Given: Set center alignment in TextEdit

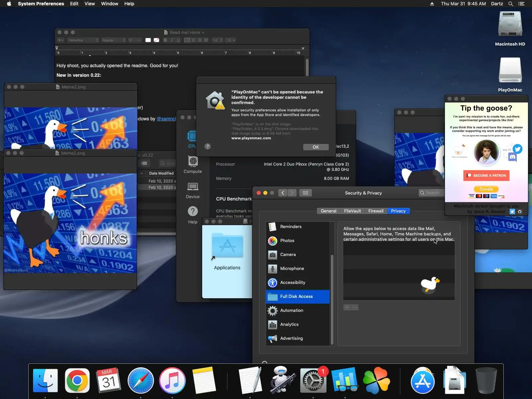Looking at the screenshot, I should [193, 40].
